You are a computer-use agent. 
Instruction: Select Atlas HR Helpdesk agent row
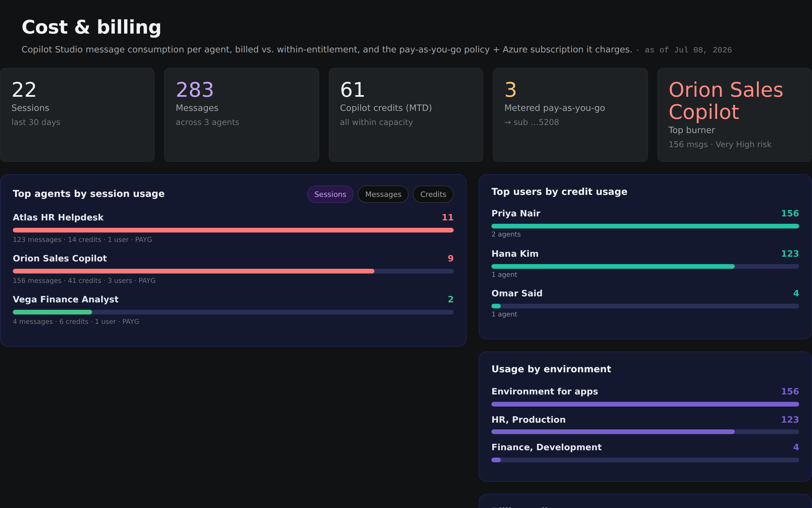click(233, 227)
